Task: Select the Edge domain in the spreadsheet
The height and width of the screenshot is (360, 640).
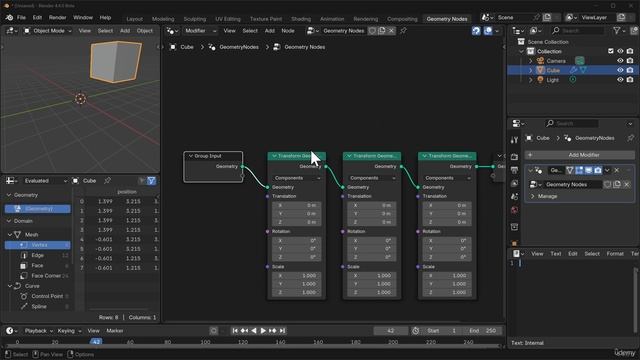Action: [x=38, y=255]
